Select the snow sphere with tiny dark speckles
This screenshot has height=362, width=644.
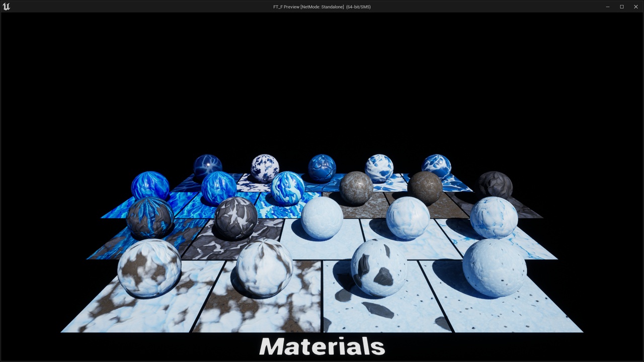[495, 268]
